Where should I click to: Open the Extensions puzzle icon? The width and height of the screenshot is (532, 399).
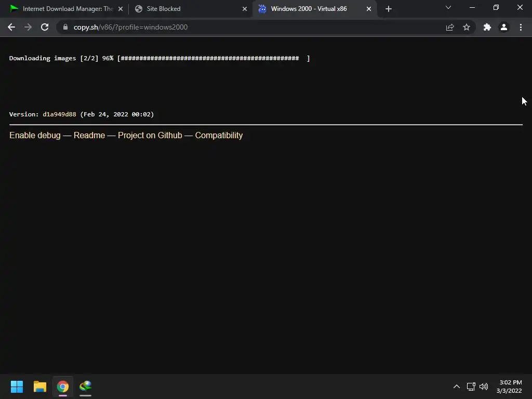(x=487, y=27)
